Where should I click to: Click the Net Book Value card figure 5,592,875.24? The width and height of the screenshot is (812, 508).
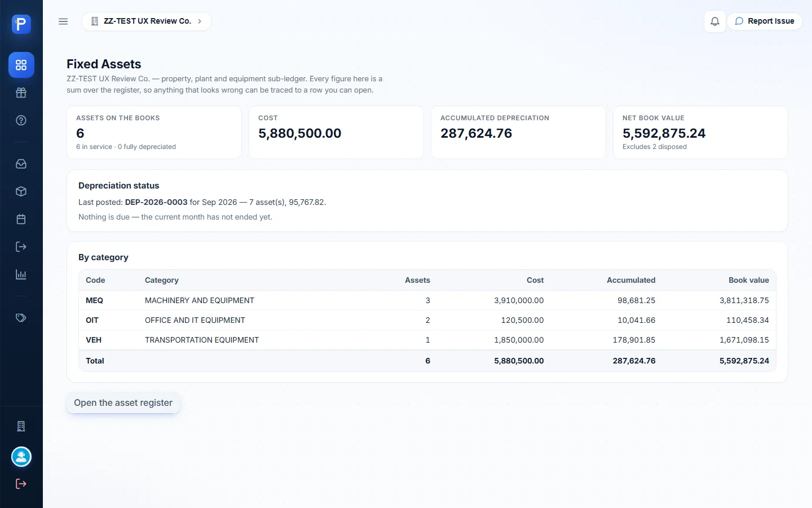click(664, 133)
